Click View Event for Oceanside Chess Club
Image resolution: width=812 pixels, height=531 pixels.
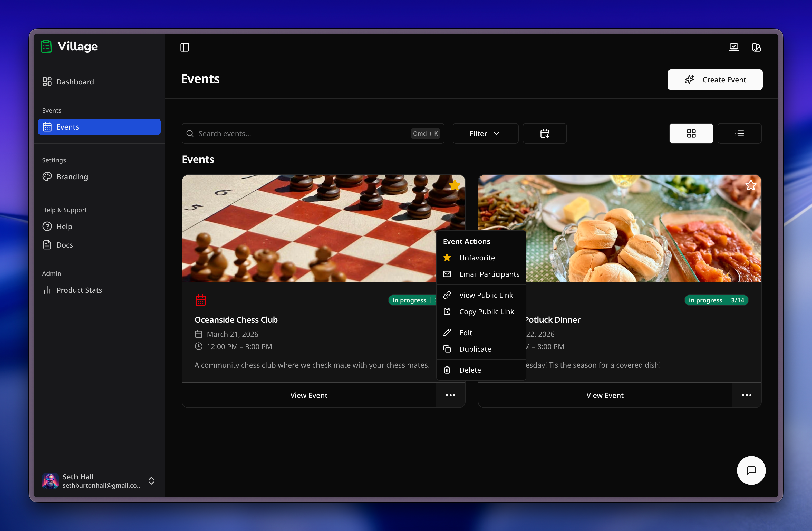tap(308, 395)
